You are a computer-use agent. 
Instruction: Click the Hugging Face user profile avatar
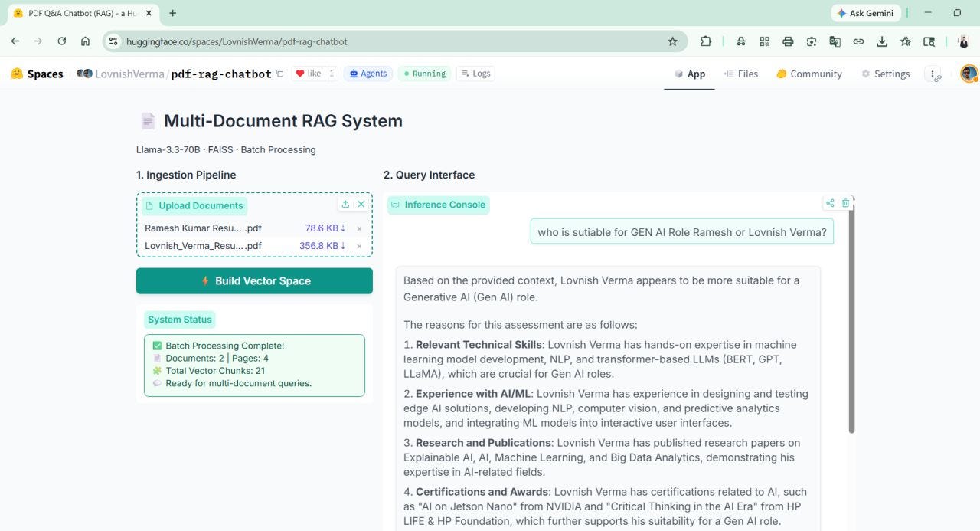tap(969, 74)
